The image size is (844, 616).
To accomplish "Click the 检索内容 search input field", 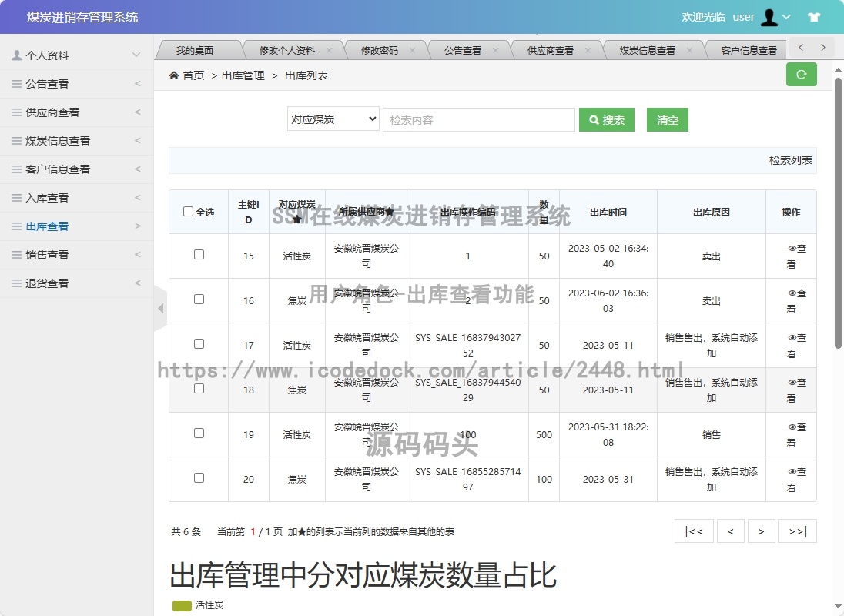I will tap(478, 119).
